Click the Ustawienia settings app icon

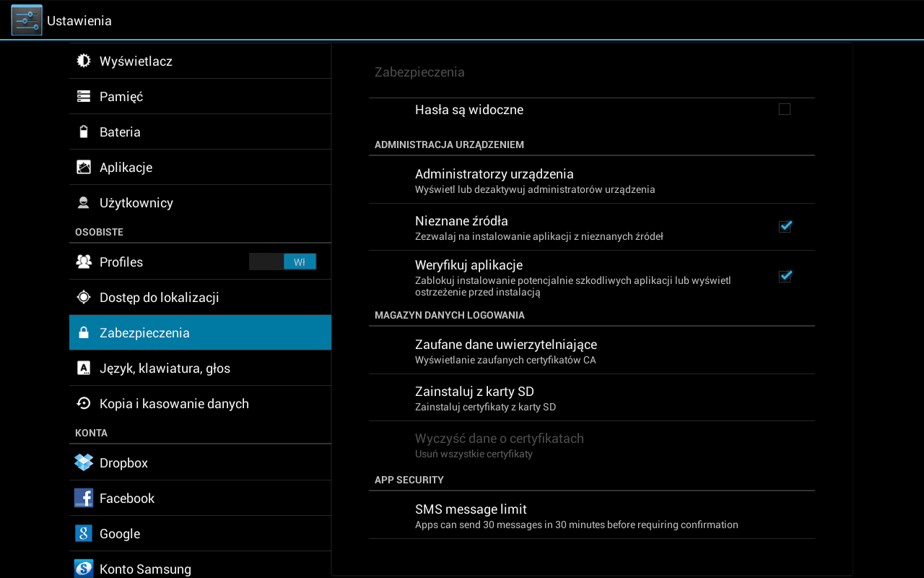[x=27, y=20]
